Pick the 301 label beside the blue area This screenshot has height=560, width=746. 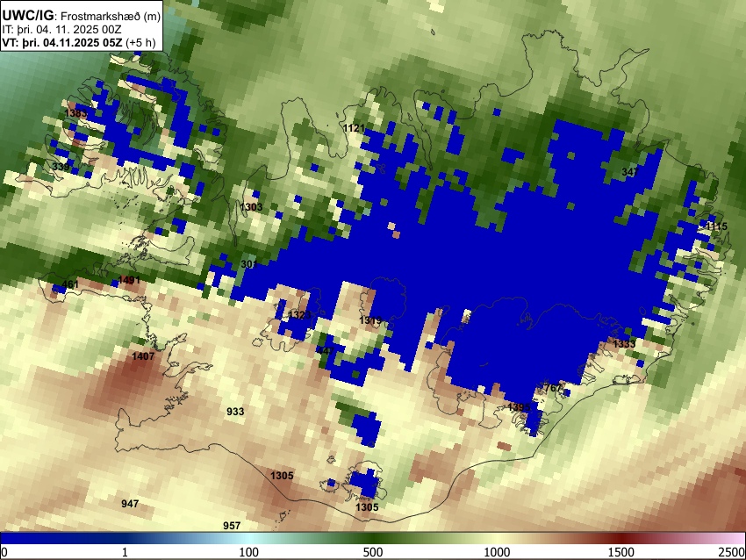(248, 264)
